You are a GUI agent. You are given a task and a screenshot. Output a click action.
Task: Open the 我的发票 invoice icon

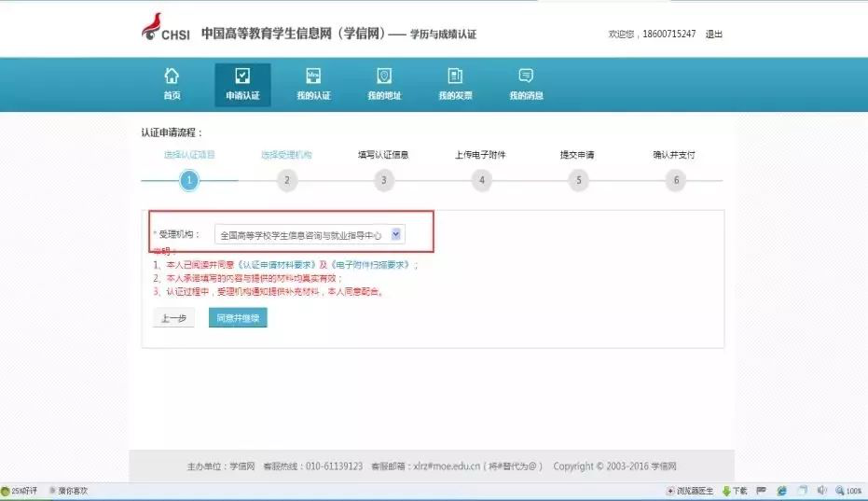click(x=455, y=76)
